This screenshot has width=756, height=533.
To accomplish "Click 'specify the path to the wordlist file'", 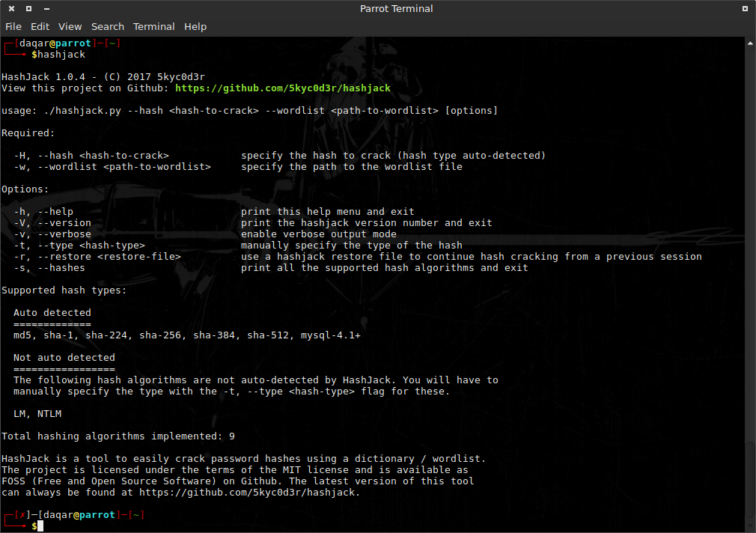I will pyautogui.click(x=352, y=167).
